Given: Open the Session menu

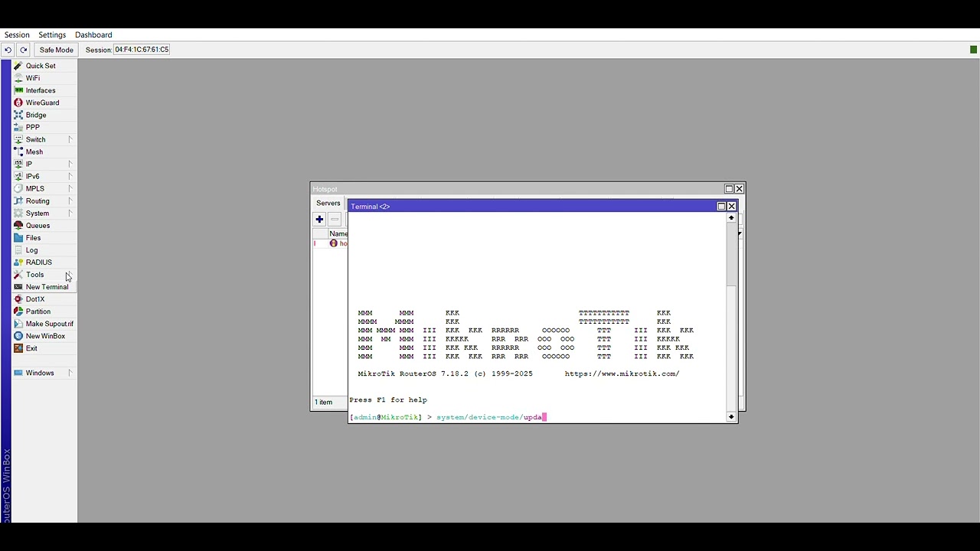Looking at the screenshot, I should tap(17, 34).
